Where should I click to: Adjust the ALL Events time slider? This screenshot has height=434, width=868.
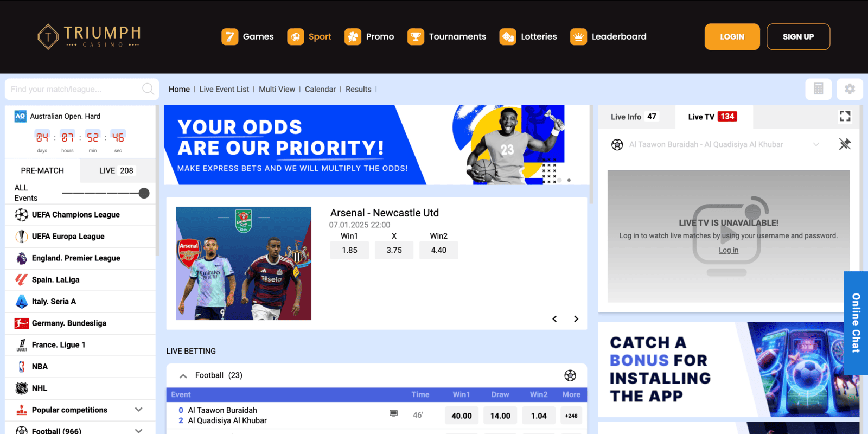coord(144,193)
